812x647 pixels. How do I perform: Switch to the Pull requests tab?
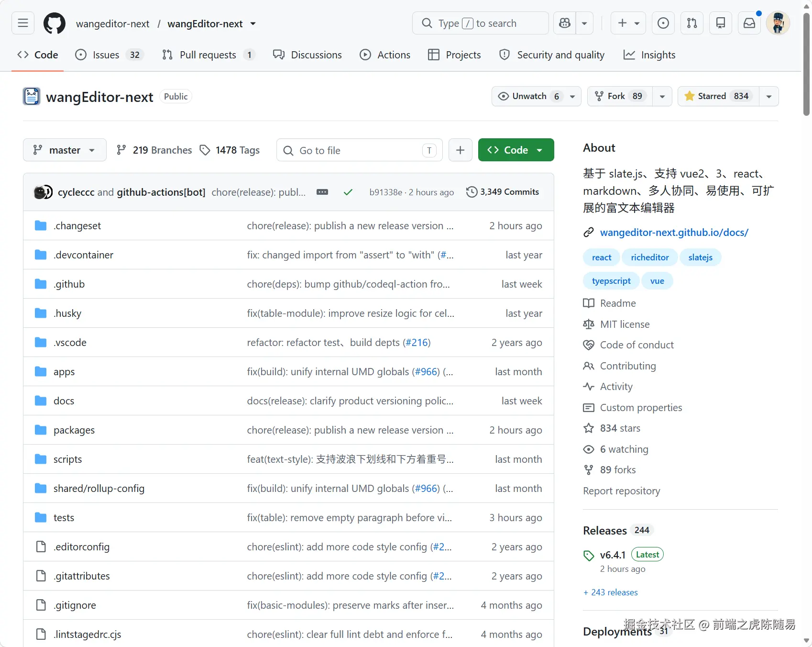tap(208, 55)
